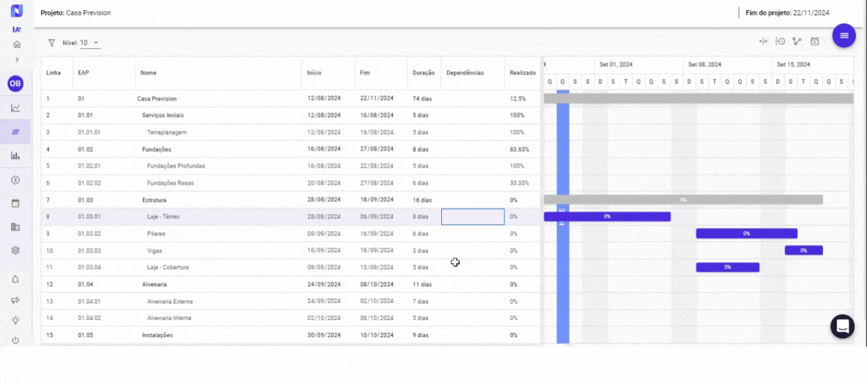The image size is (868, 384).
Task: Select the Terraplanagem task row
Action: click(x=291, y=132)
